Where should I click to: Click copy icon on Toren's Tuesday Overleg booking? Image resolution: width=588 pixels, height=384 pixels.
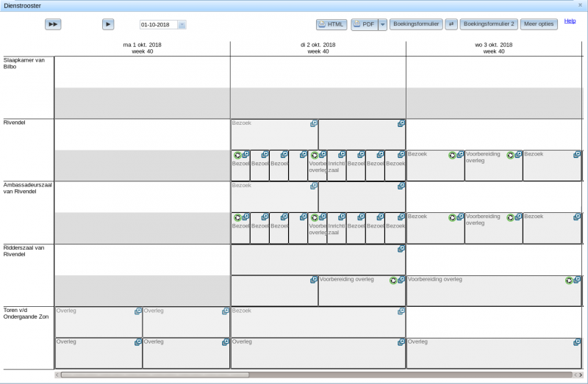401,342
